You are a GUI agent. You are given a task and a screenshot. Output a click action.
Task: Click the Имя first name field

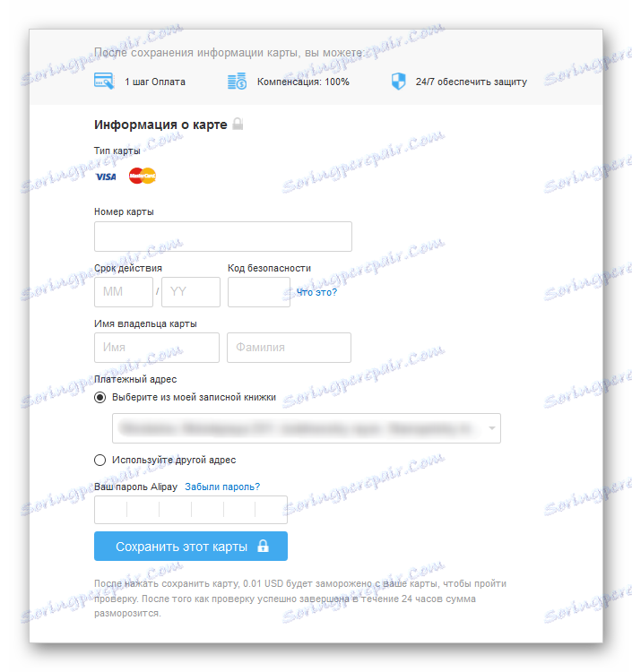point(157,348)
